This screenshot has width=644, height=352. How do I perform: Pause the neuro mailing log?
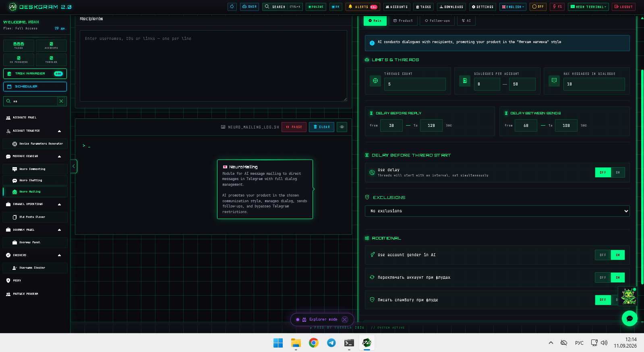point(294,127)
